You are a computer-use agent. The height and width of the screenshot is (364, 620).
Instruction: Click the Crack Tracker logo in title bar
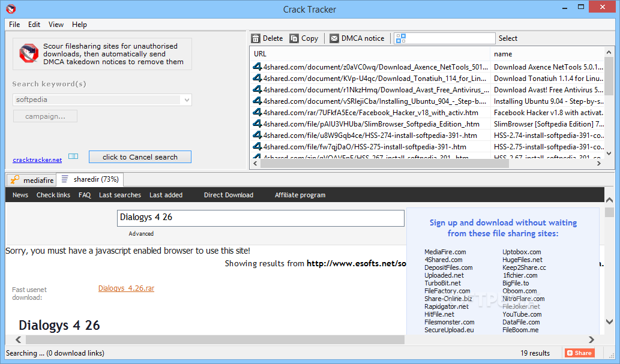11,8
